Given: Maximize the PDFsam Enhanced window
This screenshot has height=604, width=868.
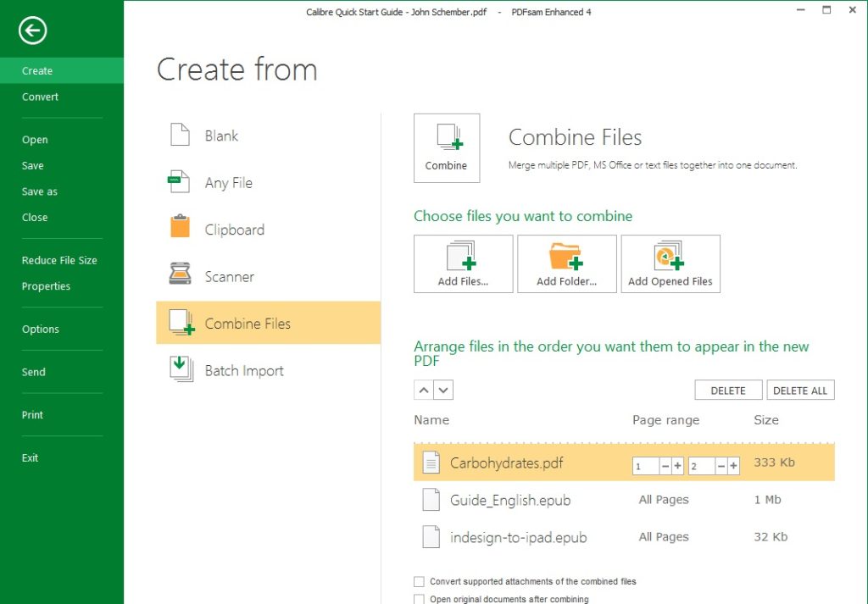Looking at the screenshot, I should 826,10.
